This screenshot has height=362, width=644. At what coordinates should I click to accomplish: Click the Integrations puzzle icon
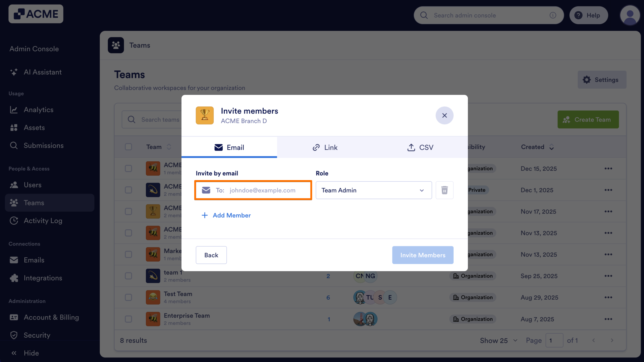coord(14,278)
